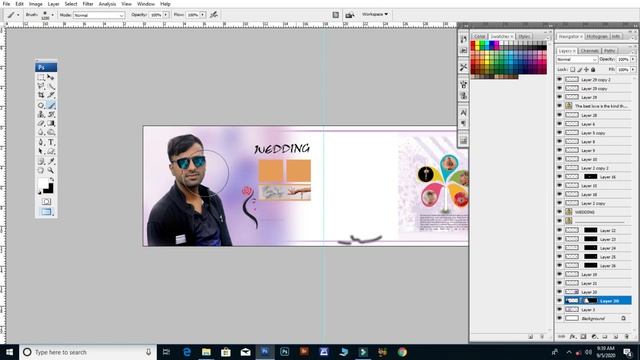
Task: Click add layer style fx icon
Action: (x=572, y=337)
